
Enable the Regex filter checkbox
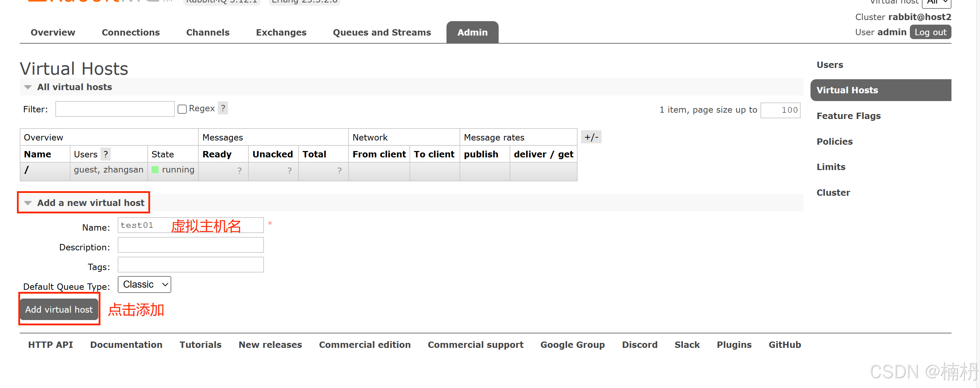click(x=182, y=109)
